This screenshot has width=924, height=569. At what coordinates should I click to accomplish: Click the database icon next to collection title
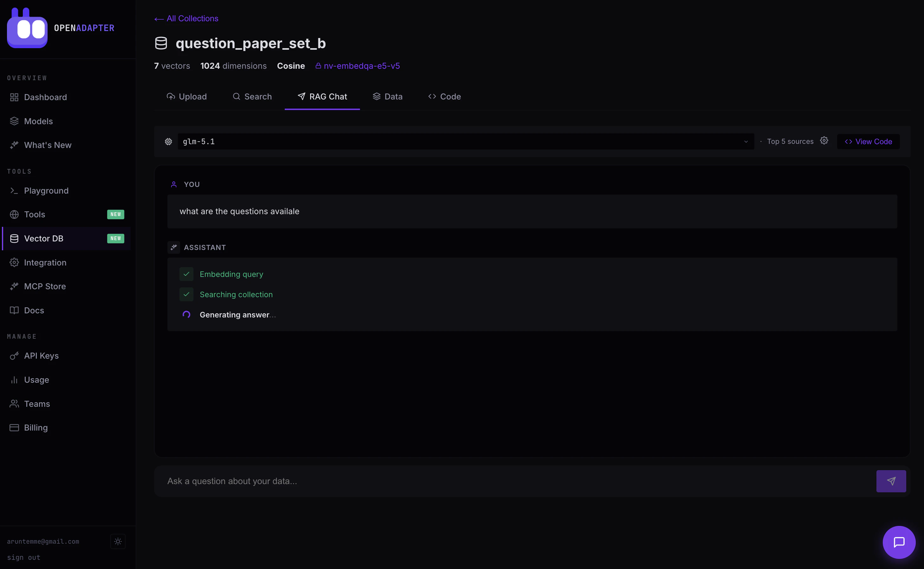[x=161, y=43]
